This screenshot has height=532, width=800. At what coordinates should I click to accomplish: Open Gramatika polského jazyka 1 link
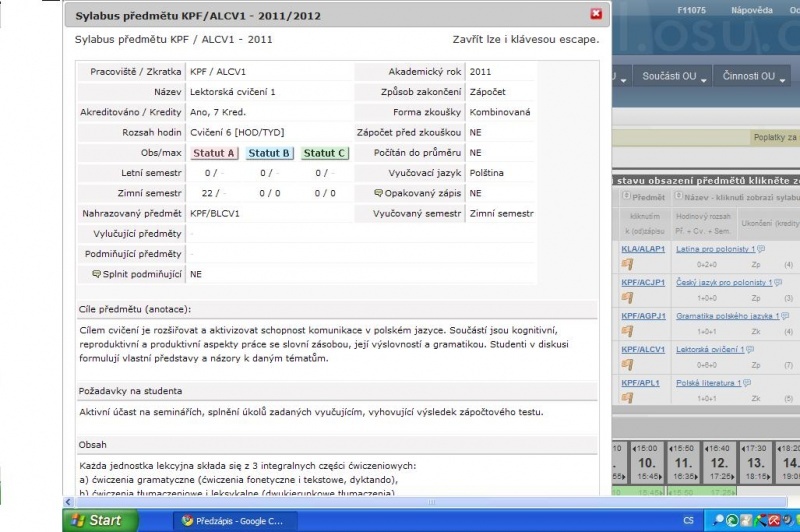point(712,316)
